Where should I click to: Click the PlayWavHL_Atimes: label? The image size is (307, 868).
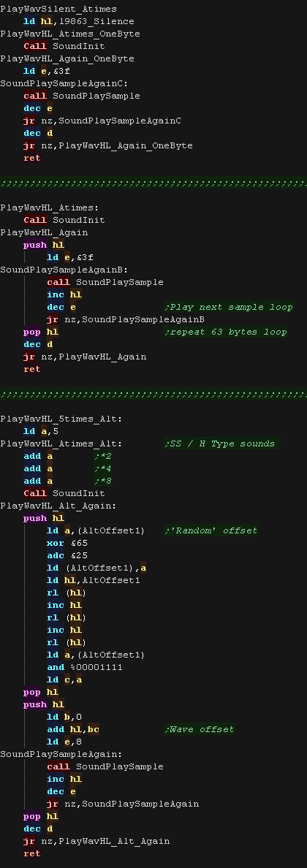point(49,208)
